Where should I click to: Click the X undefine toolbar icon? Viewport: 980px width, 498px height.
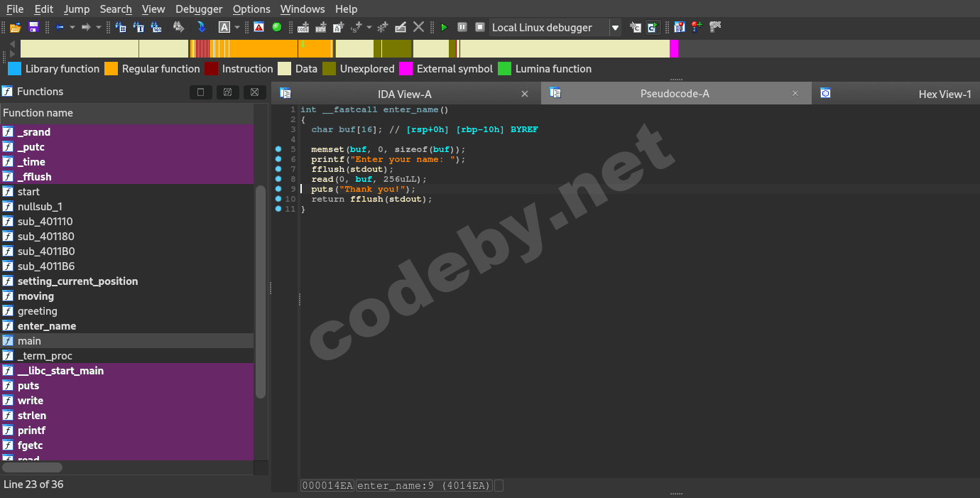(418, 27)
